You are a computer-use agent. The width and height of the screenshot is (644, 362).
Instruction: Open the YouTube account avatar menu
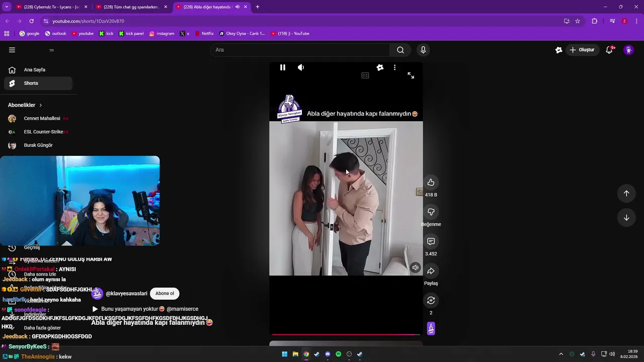tap(628, 50)
